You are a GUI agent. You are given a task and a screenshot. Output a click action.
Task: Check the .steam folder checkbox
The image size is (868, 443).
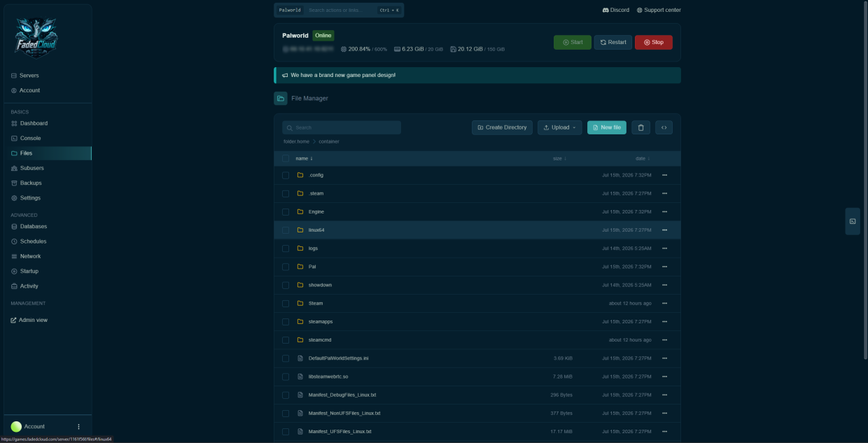286,193
